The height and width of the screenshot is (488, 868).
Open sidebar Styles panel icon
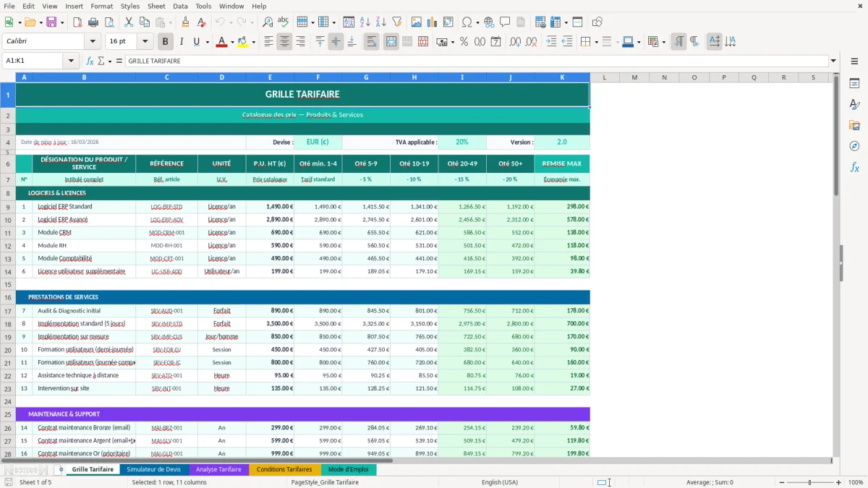854,105
